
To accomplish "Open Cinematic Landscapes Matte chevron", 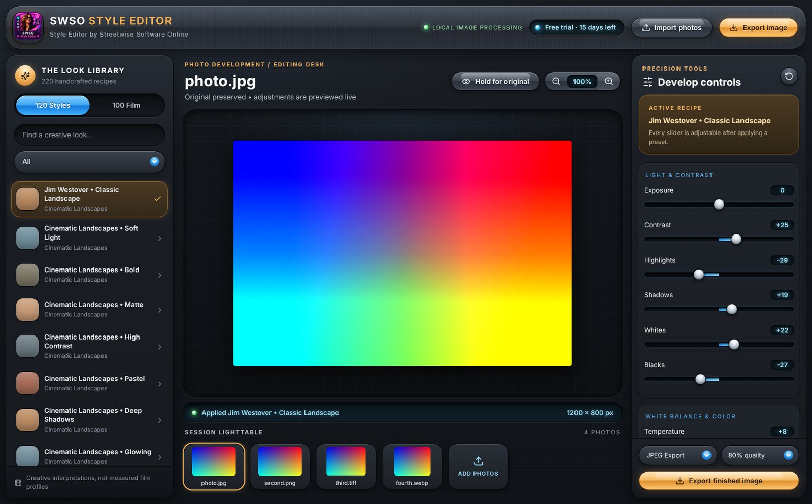I will click(160, 310).
